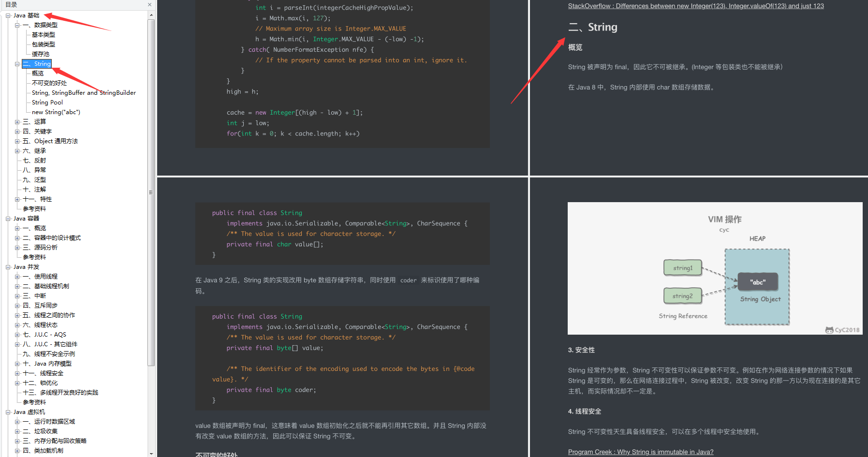Collapse the "Java 并发" root node

pyautogui.click(x=8, y=266)
